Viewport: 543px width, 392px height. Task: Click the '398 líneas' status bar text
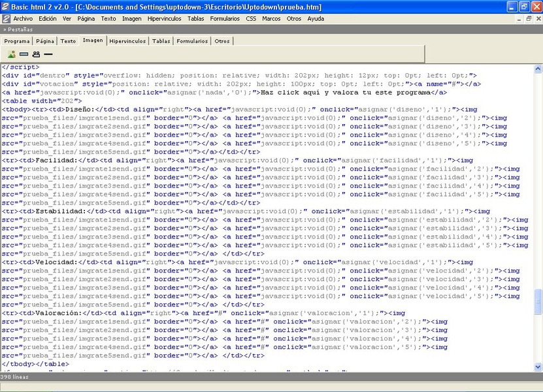coord(14,377)
